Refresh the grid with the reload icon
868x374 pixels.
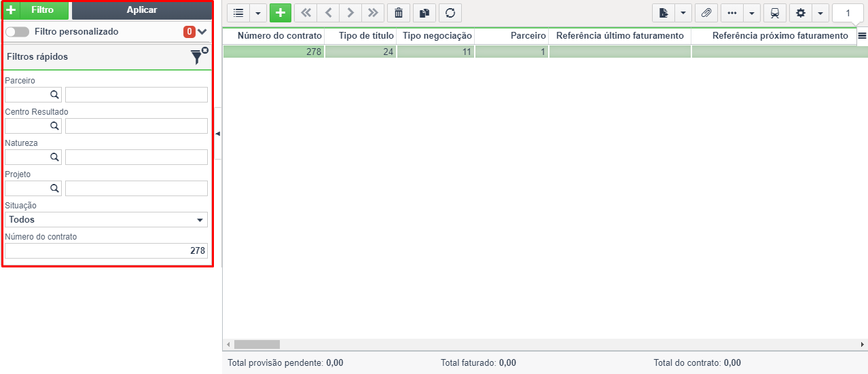pyautogui.click(x=450, y=13)
